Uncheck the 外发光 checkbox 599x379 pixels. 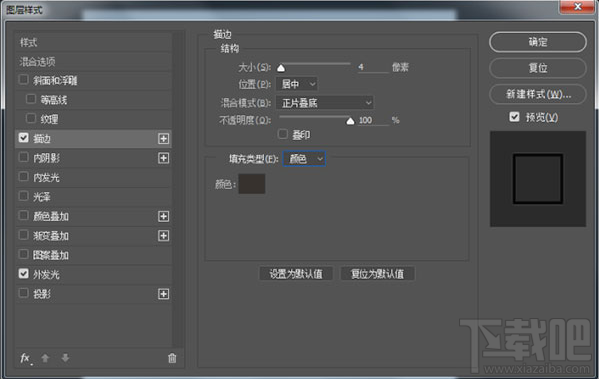(24, 274)
